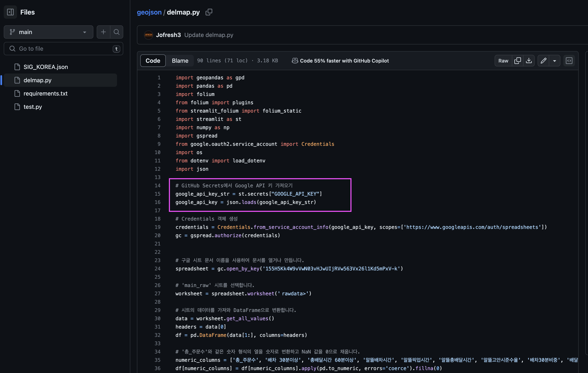Select the Code tab

[153, 61]
